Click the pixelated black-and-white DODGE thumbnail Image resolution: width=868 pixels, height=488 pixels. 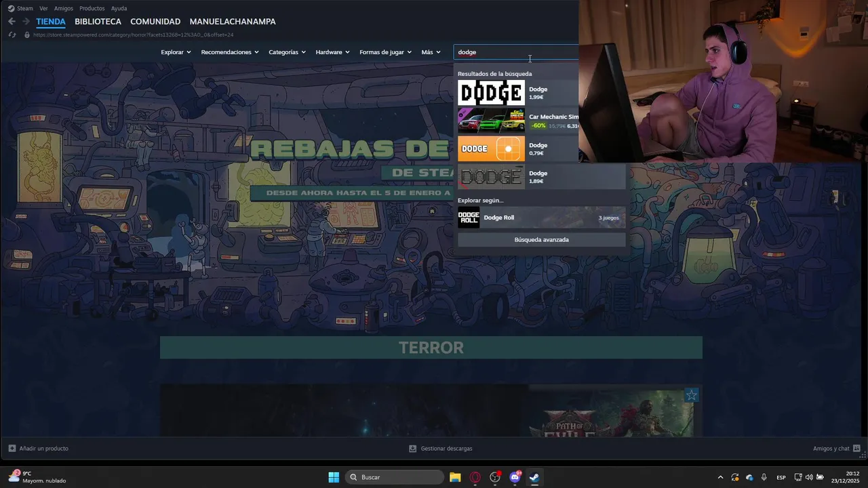pyautogui.click(x=491, y=93)
